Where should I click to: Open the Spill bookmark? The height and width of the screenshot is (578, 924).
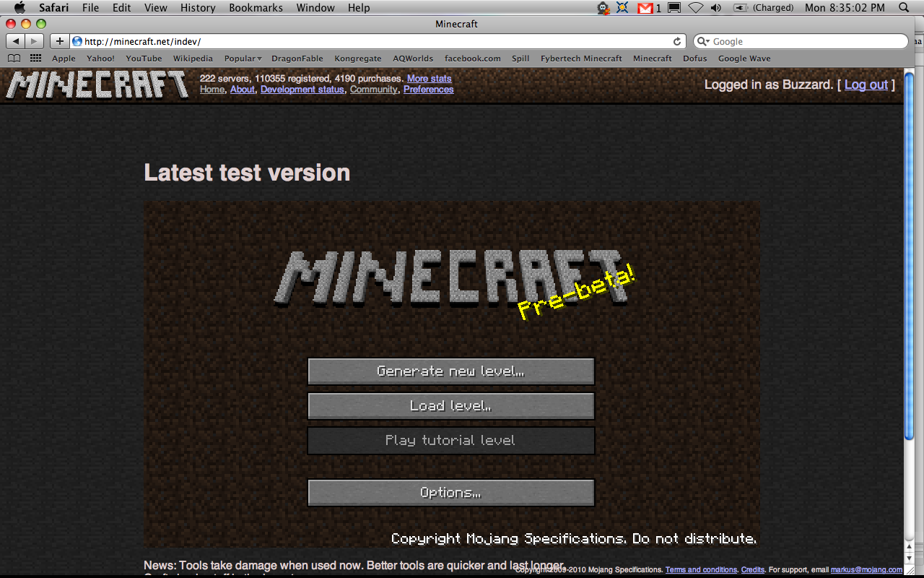click(x=520, y=59)
